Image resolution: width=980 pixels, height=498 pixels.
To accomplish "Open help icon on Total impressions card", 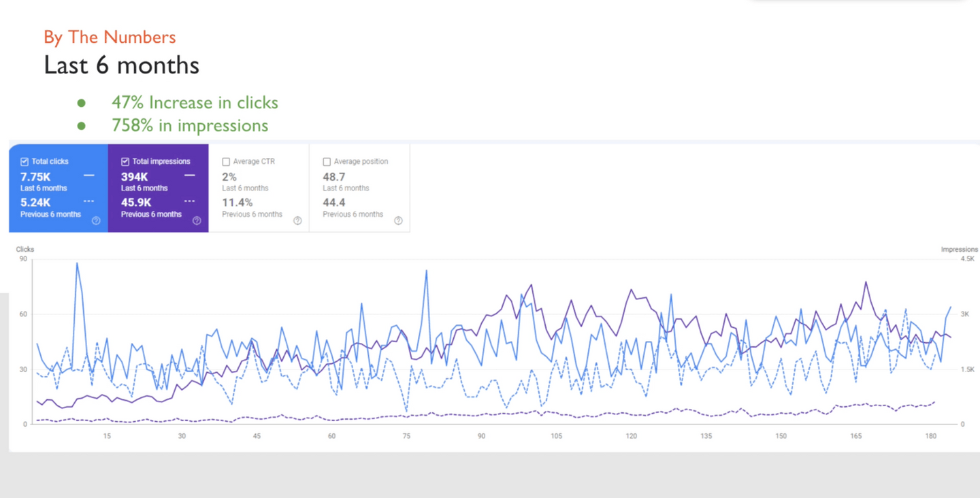I will coord(197,220).
